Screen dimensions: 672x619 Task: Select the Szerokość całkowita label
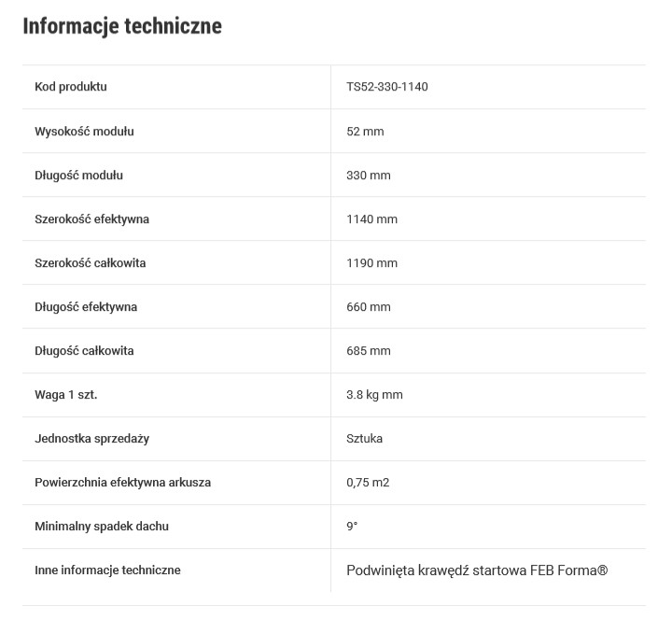(x=90, y=262)
